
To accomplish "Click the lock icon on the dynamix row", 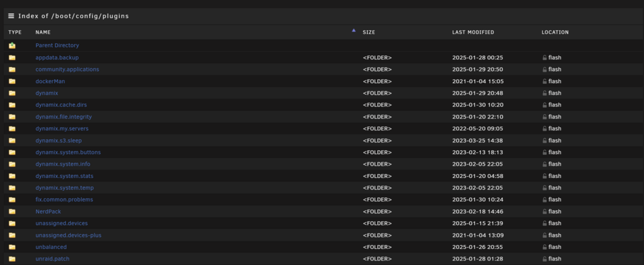I will pyautogui.click(x=545, y=93).
